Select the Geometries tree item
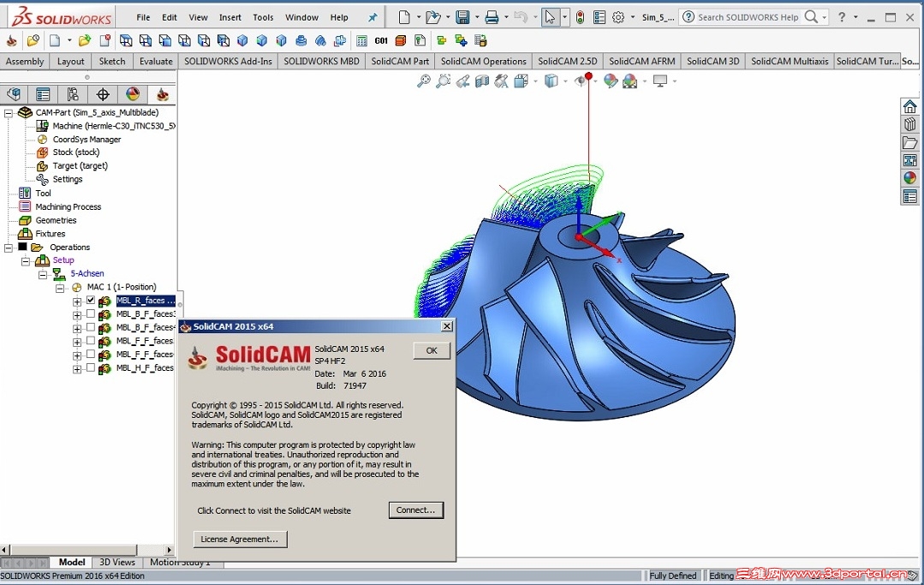924x585 pixels. 56,220
